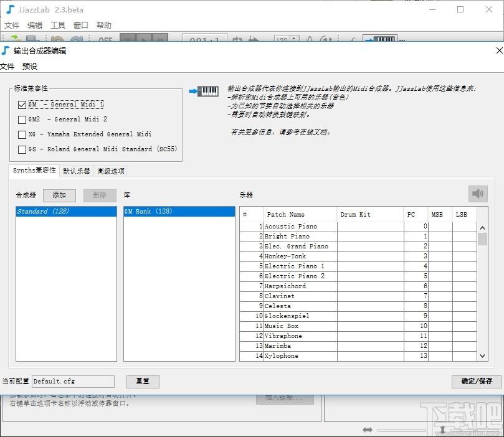Viewport: 504px width, 437px height.
Task: Select Elec. Grand Piano in the table
Action: tap(358, 247)
